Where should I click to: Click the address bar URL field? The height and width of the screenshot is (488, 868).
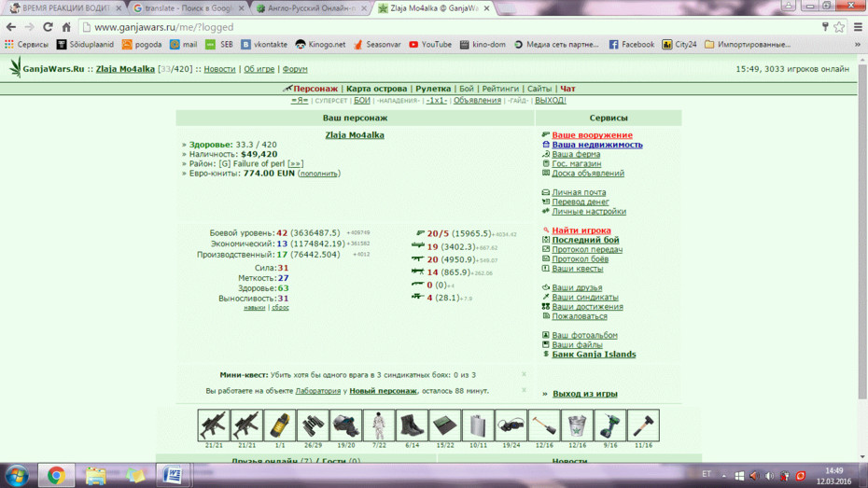(x=448, y=26)
